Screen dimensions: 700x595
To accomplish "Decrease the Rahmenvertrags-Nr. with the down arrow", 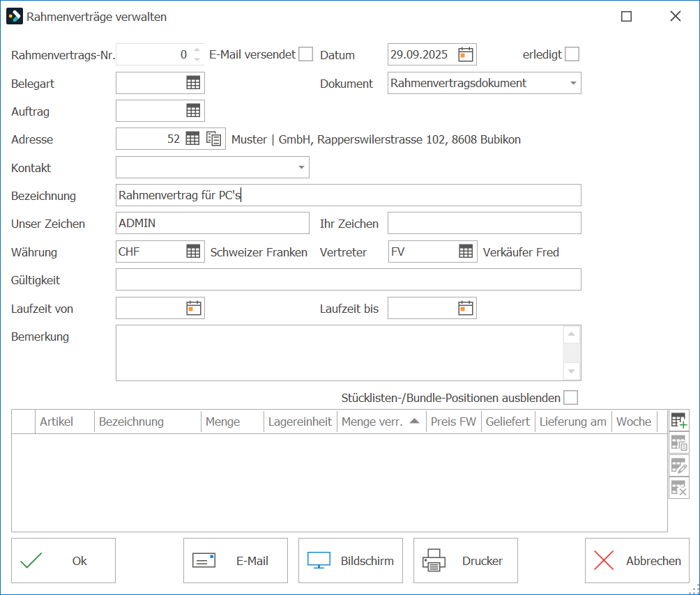I will coord(197,59).
